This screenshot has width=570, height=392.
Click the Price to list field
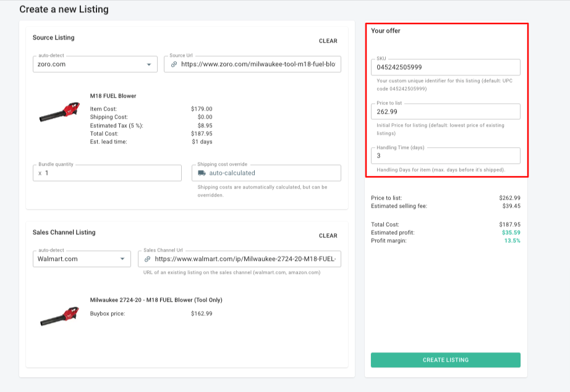[445, 112]
